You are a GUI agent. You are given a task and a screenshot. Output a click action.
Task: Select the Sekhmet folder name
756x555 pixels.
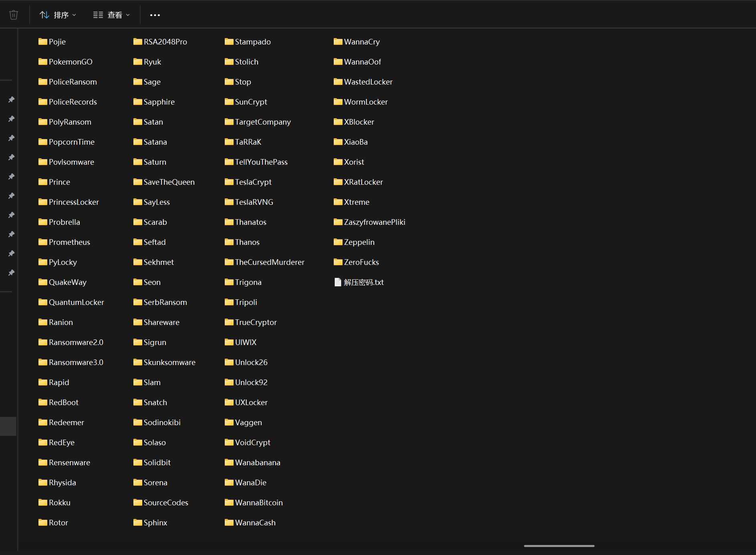[x=159, y=262]
